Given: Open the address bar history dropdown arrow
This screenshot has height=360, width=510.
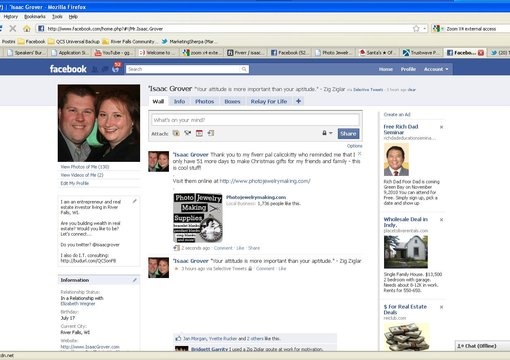Looking at the screenshot, I should [x=424, y=29].
